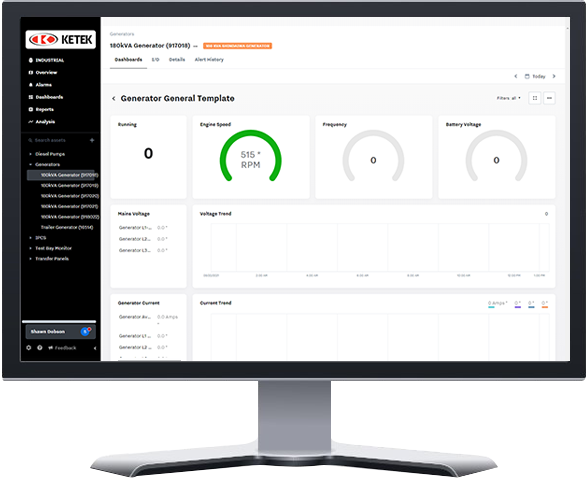Click the Search assets field
The image size is (588, 479).
57,140
